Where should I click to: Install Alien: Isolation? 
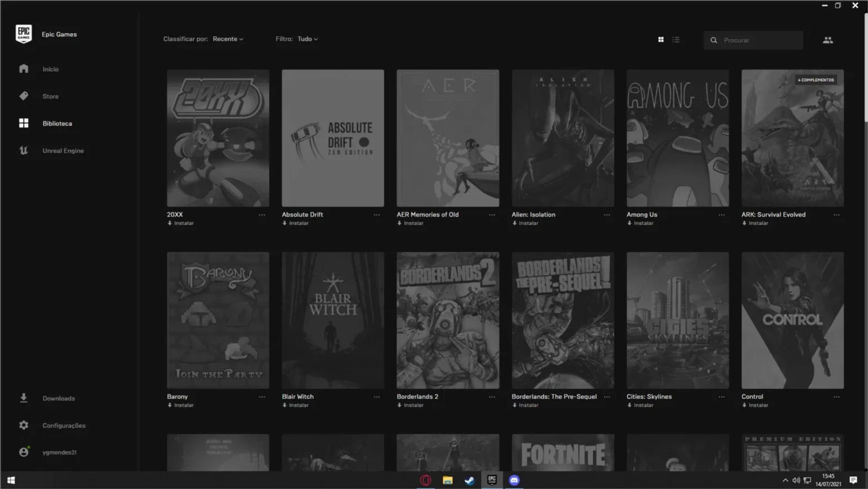[x=525, y=223]
